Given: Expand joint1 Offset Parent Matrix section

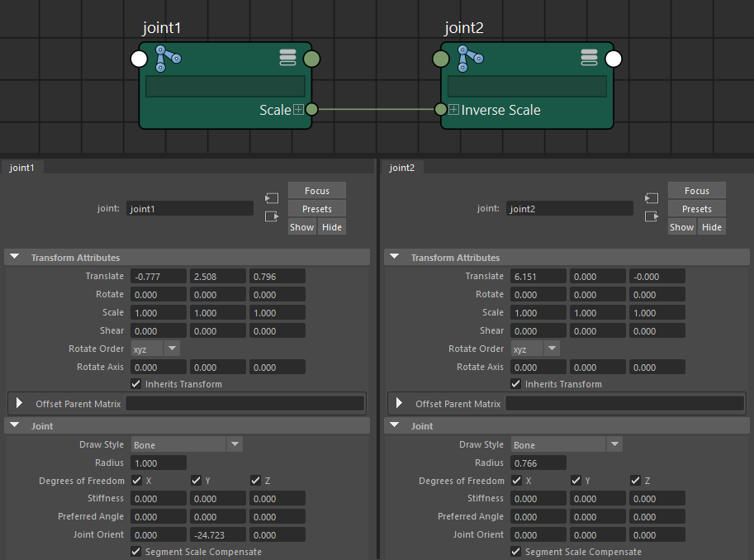Looking at the screenshot, I should point(20,404).
